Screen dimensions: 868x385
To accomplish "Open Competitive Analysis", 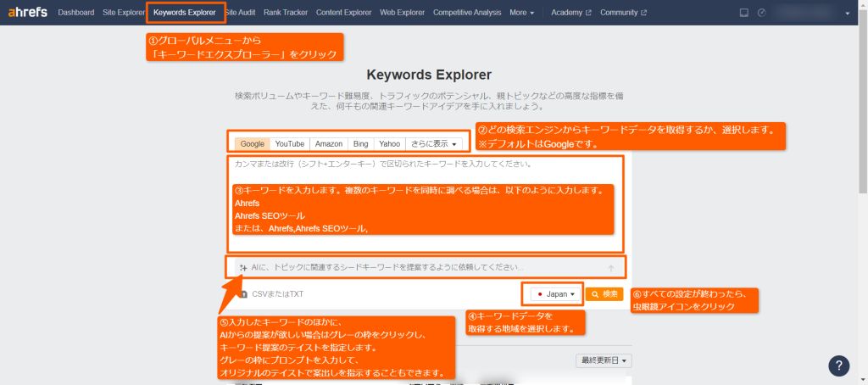I will click(x=467, y=12).
